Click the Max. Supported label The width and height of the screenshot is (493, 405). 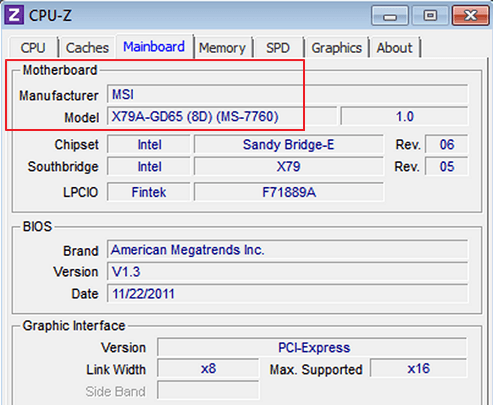[316, 369]
